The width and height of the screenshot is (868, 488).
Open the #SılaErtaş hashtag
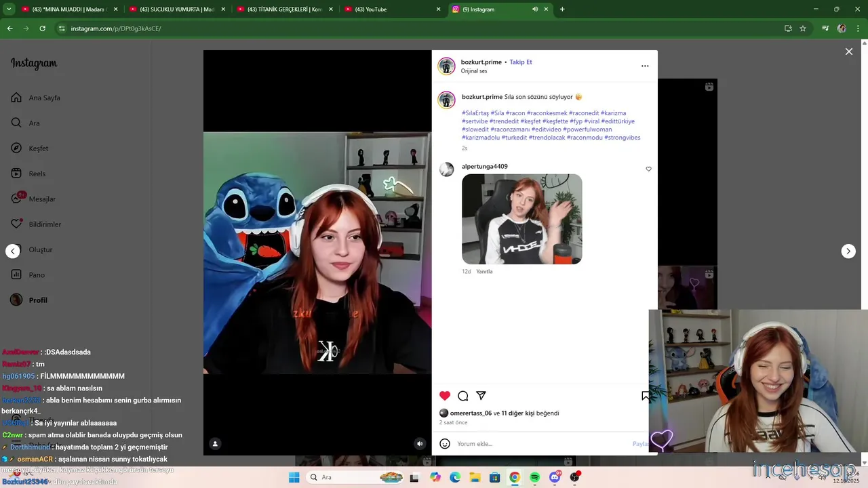pos(475,113)
